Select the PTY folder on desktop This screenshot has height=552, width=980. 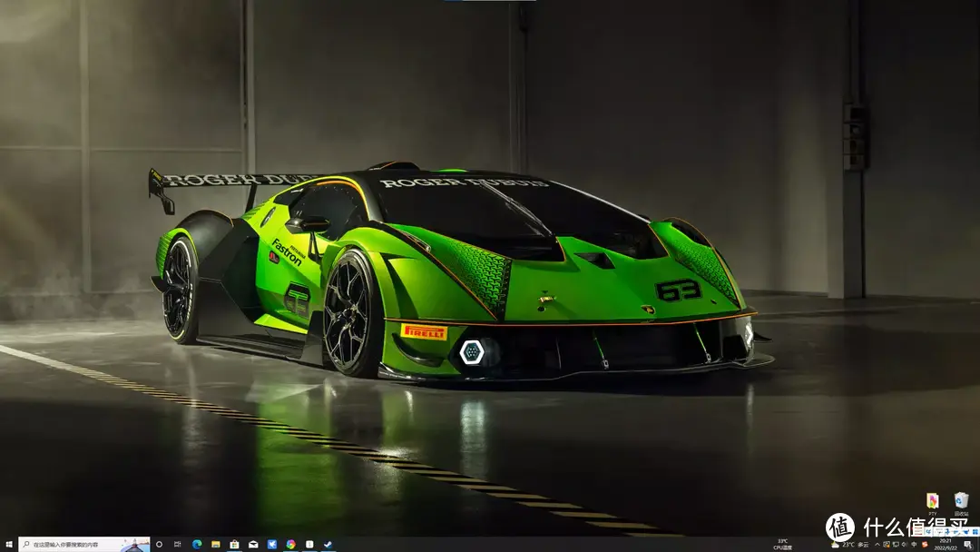[933, 503]
